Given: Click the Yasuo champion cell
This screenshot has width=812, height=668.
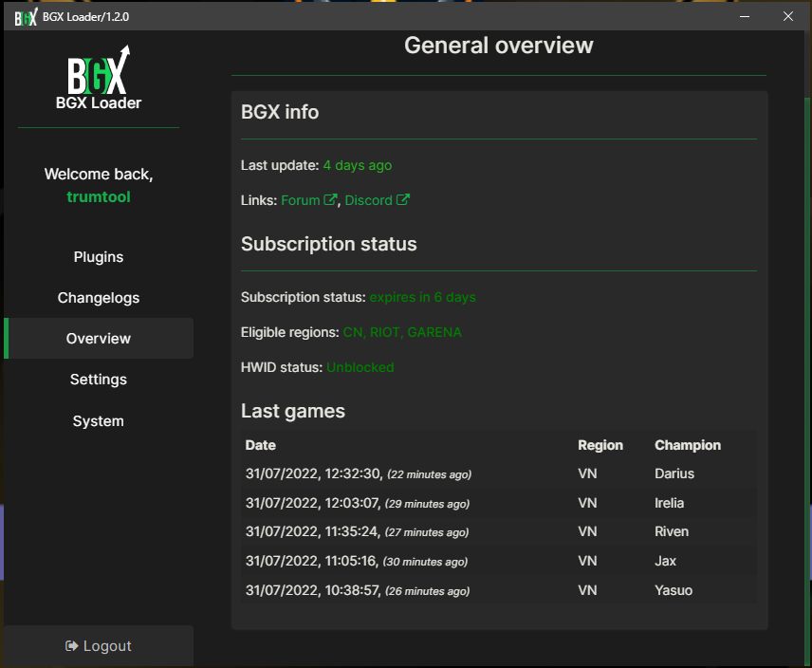Looking at the screenshot, I should (x=674, y=591).
